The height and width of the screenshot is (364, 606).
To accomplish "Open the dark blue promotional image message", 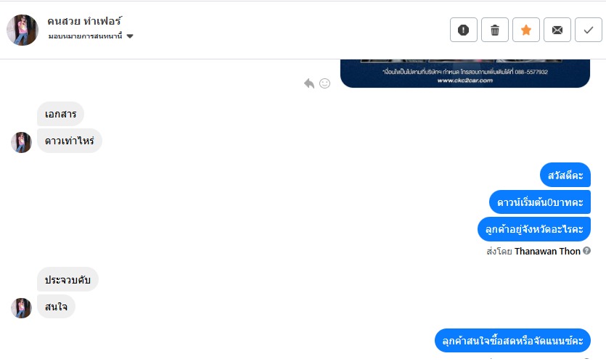I will click(x=465, y=73).
